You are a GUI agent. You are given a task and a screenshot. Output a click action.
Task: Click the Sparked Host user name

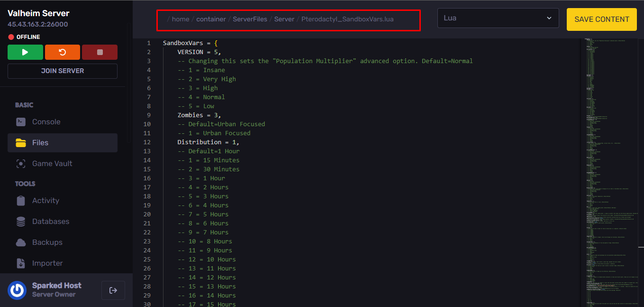[x=57, y=285]
